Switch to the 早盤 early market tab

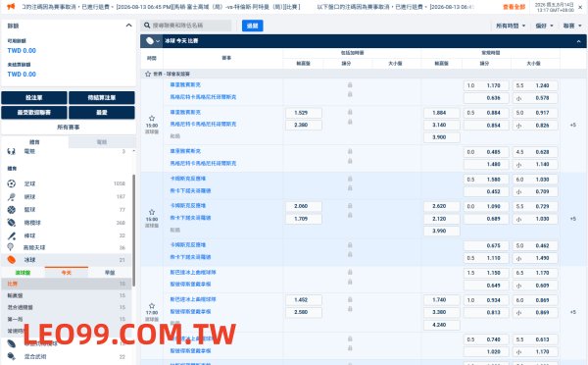[110, 273]
